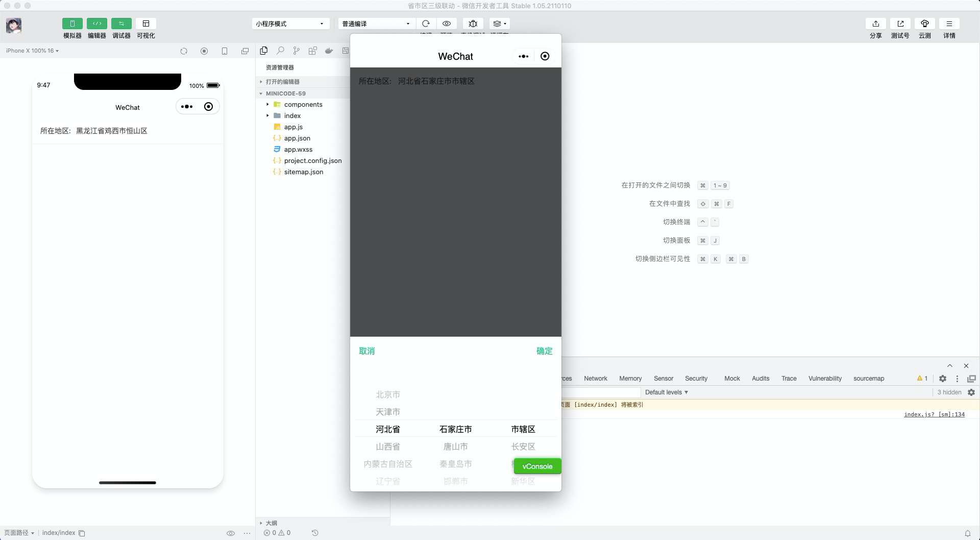
Task: Click 确定 in the region picker
Action: 545,351
